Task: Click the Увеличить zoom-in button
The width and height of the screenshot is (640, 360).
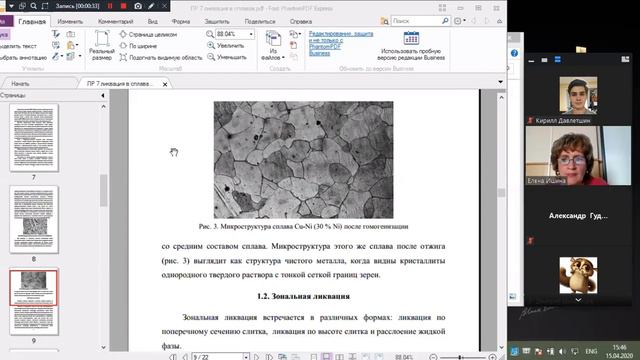Action: click(226, 46)
